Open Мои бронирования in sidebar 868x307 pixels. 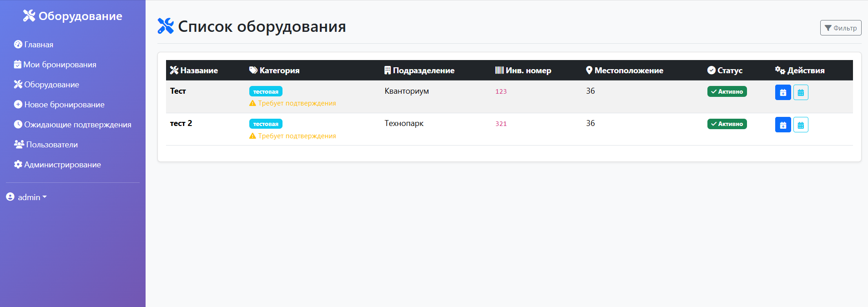click(55, 65)
